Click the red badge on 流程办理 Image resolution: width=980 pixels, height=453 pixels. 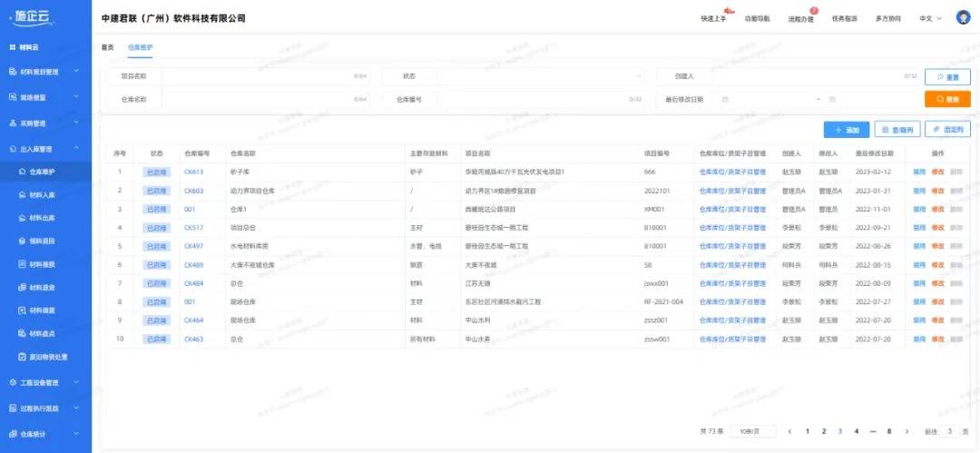coord(814,11)
